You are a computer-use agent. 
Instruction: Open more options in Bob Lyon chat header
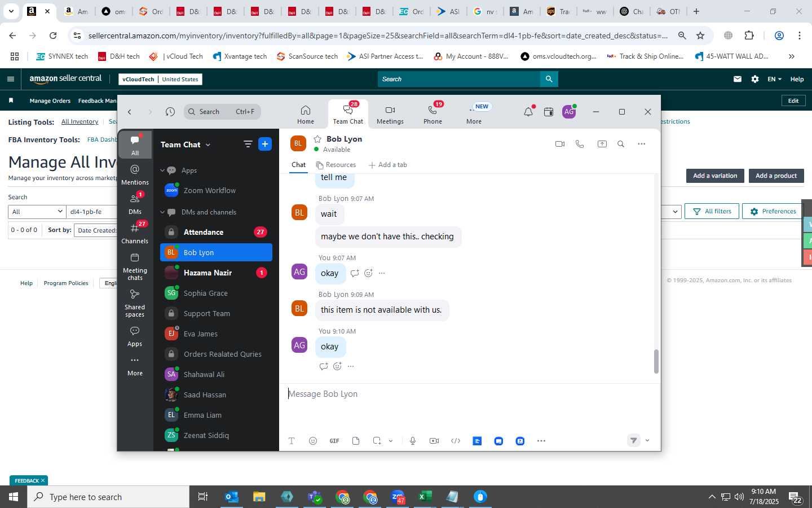[x=642, y=144]
